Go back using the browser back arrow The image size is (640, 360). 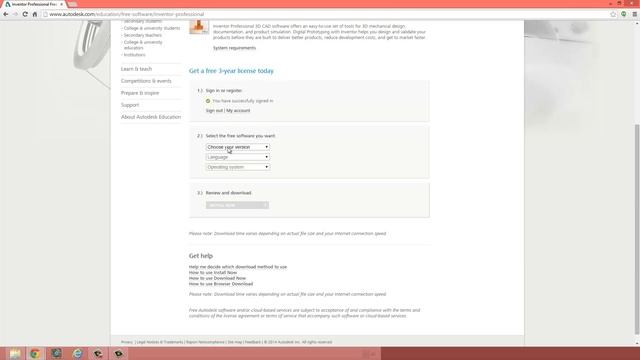tap(6, 14)
